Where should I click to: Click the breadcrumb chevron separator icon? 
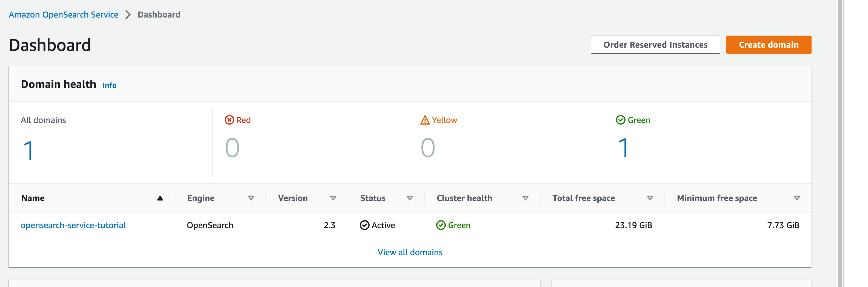(x=128, y=15)
